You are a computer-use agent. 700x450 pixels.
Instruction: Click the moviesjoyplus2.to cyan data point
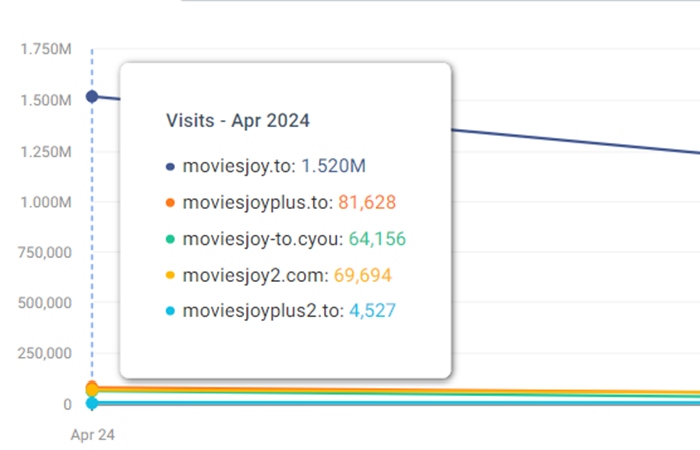pyautogui.click(x=92, y=403)
